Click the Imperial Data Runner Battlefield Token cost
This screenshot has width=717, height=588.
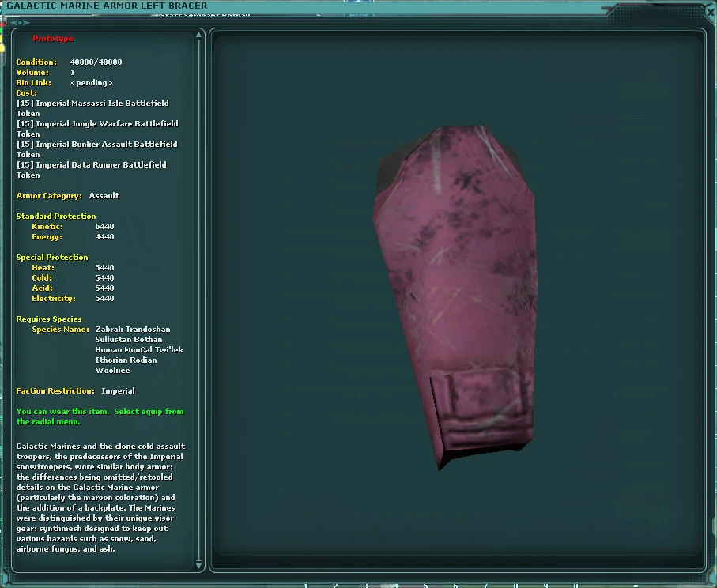92,170
